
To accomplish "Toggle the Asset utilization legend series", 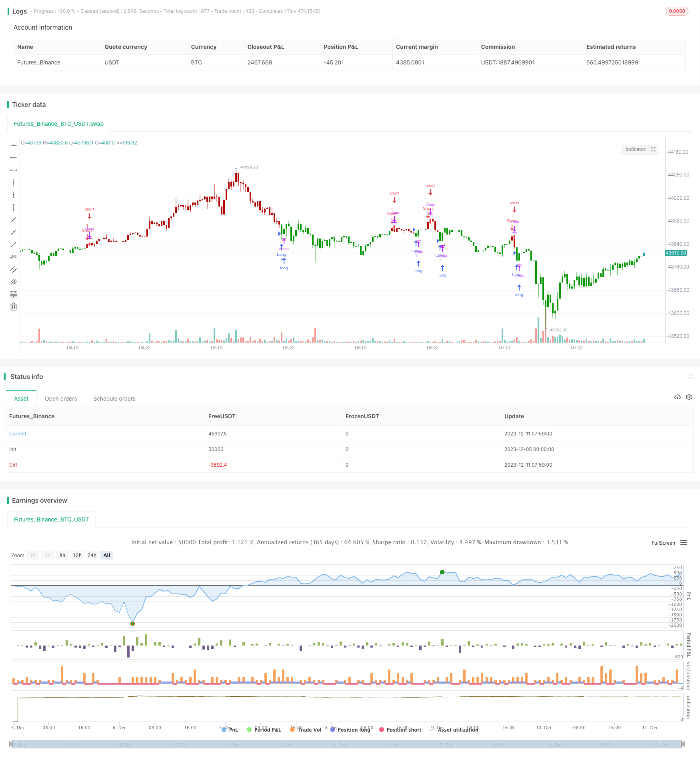I will (x=454, y=730).
